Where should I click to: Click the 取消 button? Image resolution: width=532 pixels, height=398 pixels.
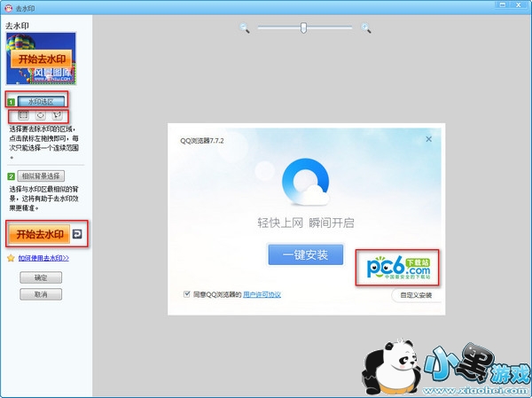41,294
